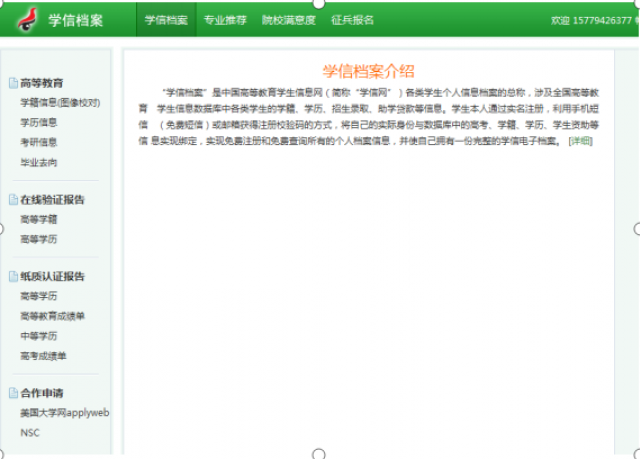Open 美国大学网applyweb link
640x459 pixels.
click(65, 413)
